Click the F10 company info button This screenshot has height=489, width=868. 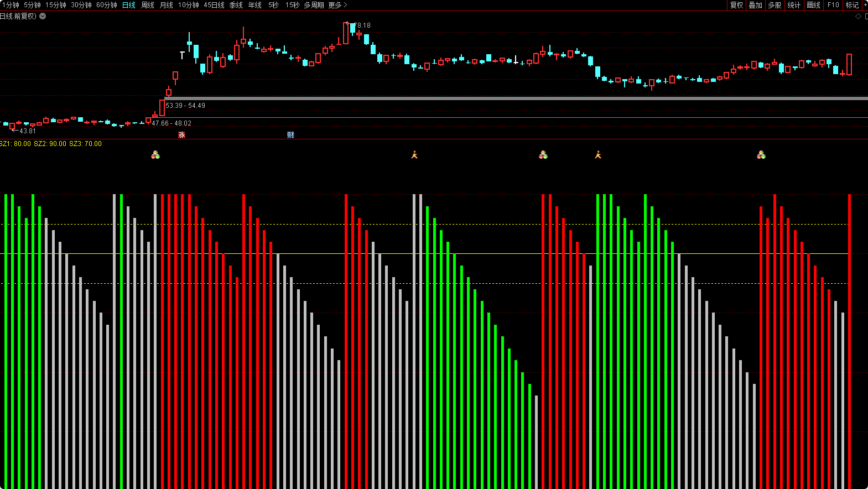coord(833,5)
